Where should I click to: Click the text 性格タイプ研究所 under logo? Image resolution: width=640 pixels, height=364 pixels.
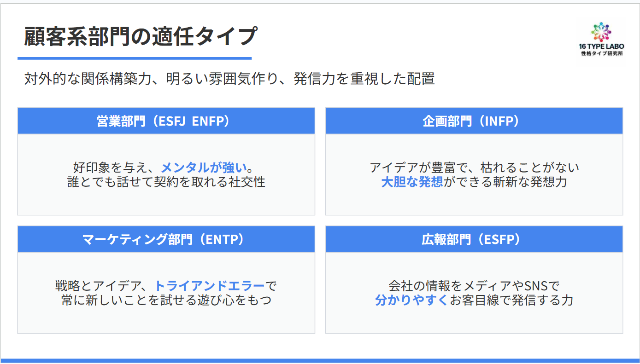click(602, 54)
